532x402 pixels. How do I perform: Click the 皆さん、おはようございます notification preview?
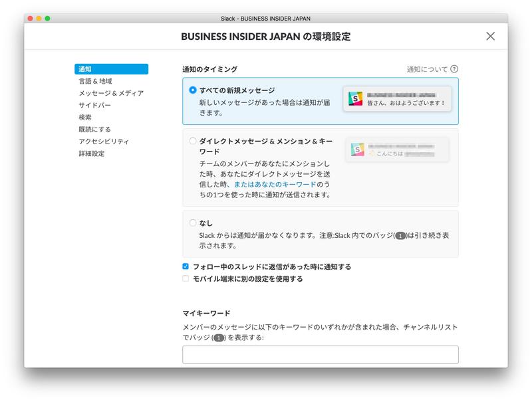click(397, 98)
